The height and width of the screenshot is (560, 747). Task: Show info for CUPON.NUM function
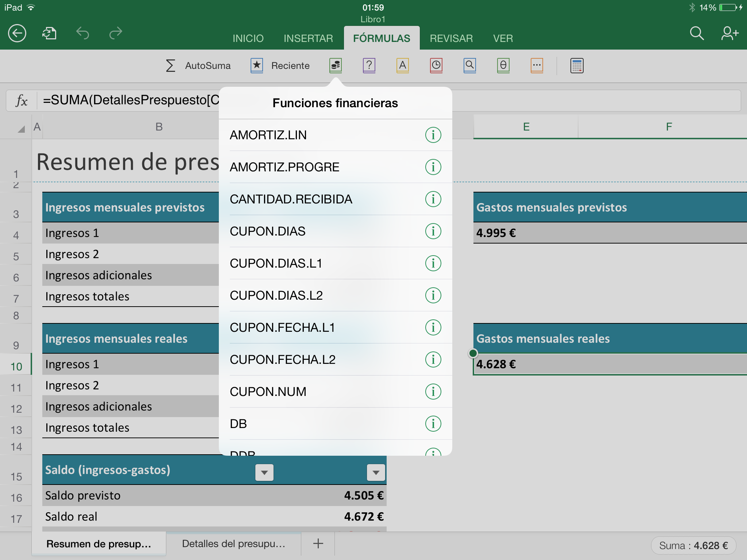tap(433, 392)
